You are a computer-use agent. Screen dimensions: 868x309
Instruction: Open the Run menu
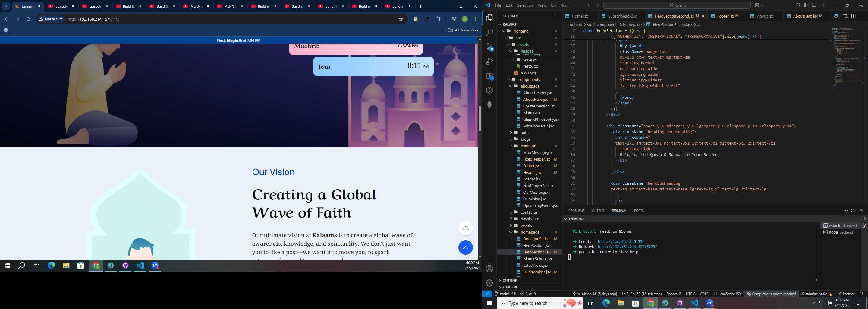pyautogui.click(x=564, y=5)
